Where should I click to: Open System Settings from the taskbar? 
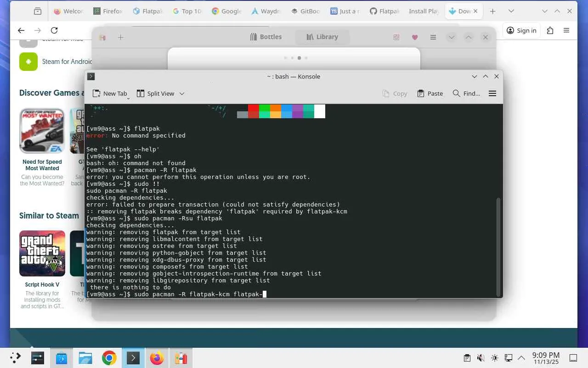[x=38, y=358]
